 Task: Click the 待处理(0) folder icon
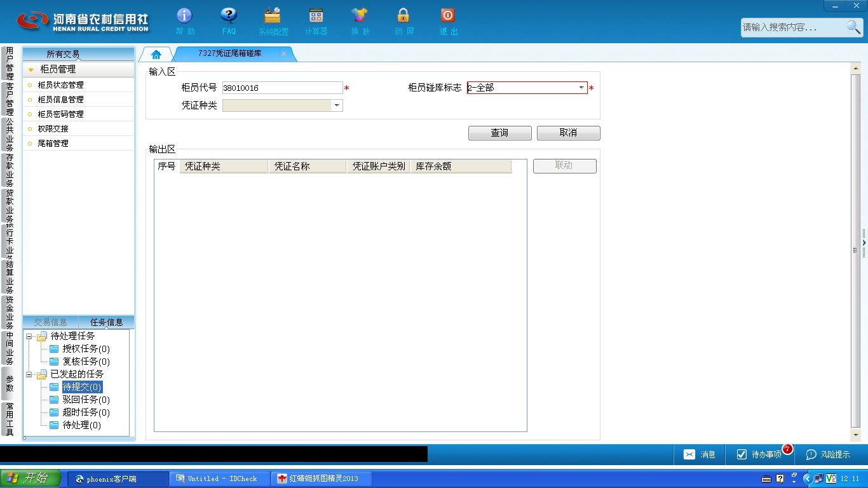tap(54, 425)
